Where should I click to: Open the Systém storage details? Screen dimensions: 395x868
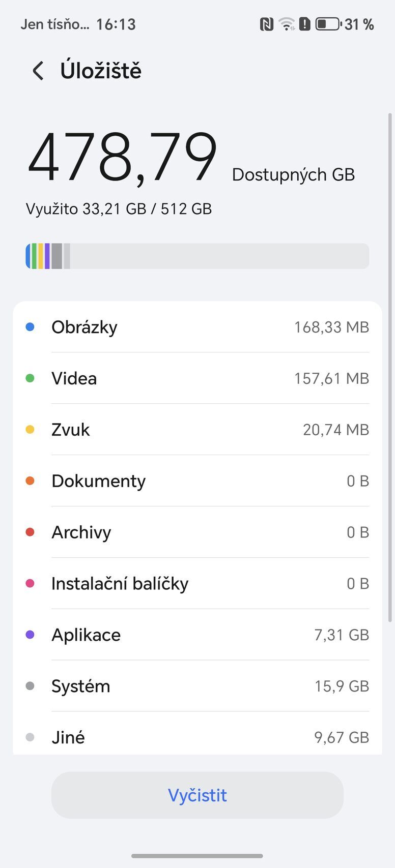point(197,686)
